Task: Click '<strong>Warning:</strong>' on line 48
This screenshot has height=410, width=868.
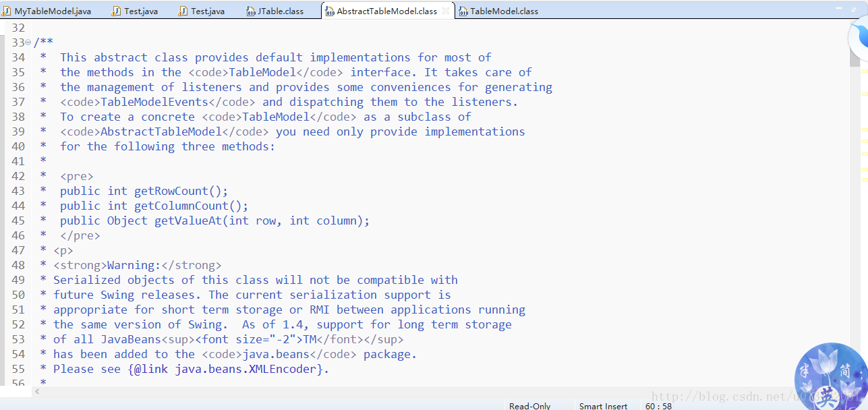Action: (x=138, y=265)
